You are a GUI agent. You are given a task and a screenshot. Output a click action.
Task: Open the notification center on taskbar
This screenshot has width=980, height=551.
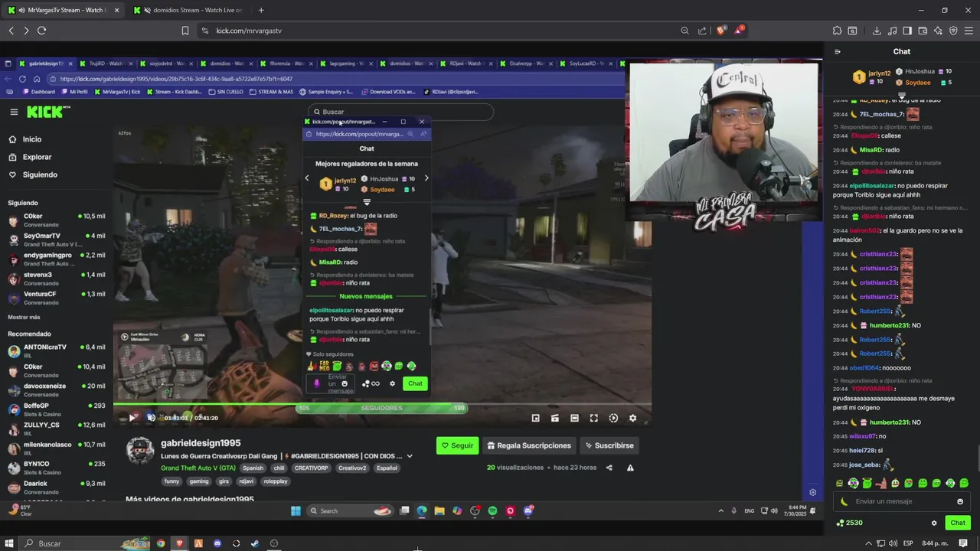964,543
